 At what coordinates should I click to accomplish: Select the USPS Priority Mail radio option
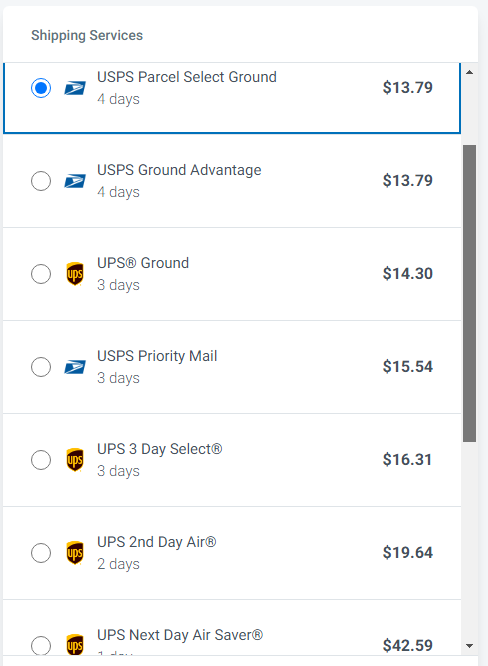click(41, 367)
